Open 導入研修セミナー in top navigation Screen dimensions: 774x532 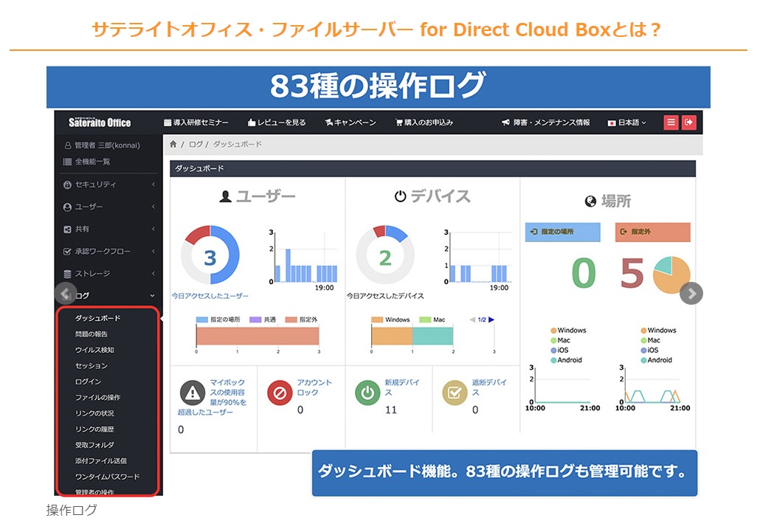click(196, 122)
